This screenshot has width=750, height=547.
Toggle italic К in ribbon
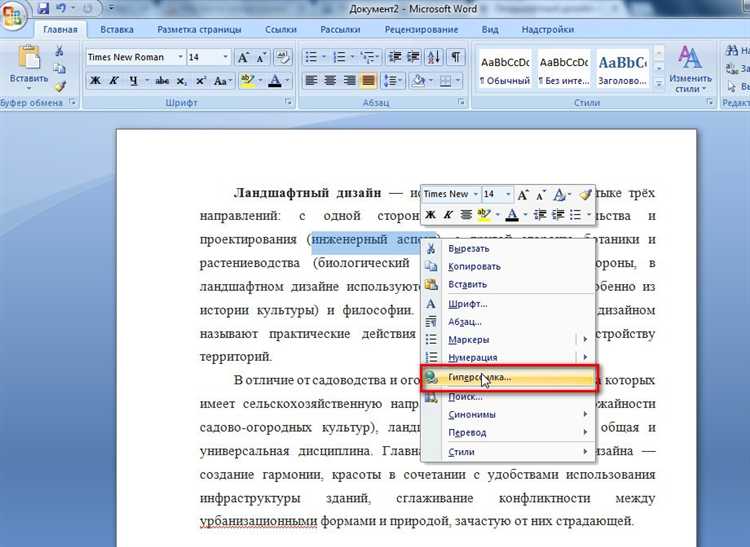point(114,80)
